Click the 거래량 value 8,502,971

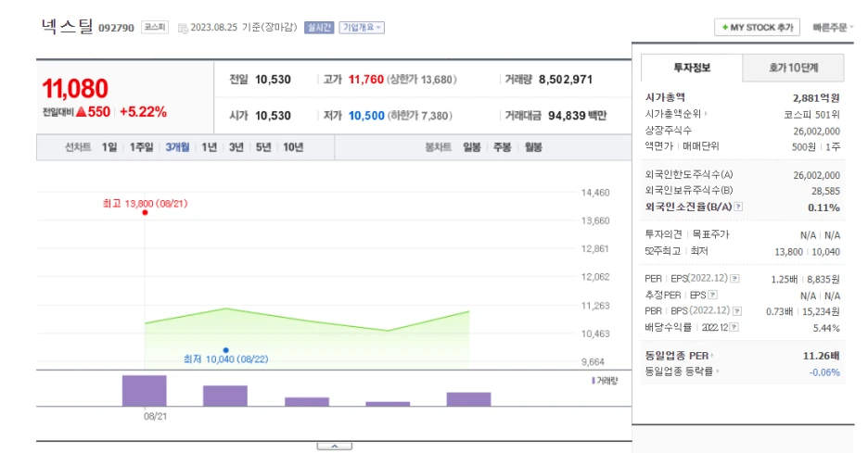click(x=566, y=79)
